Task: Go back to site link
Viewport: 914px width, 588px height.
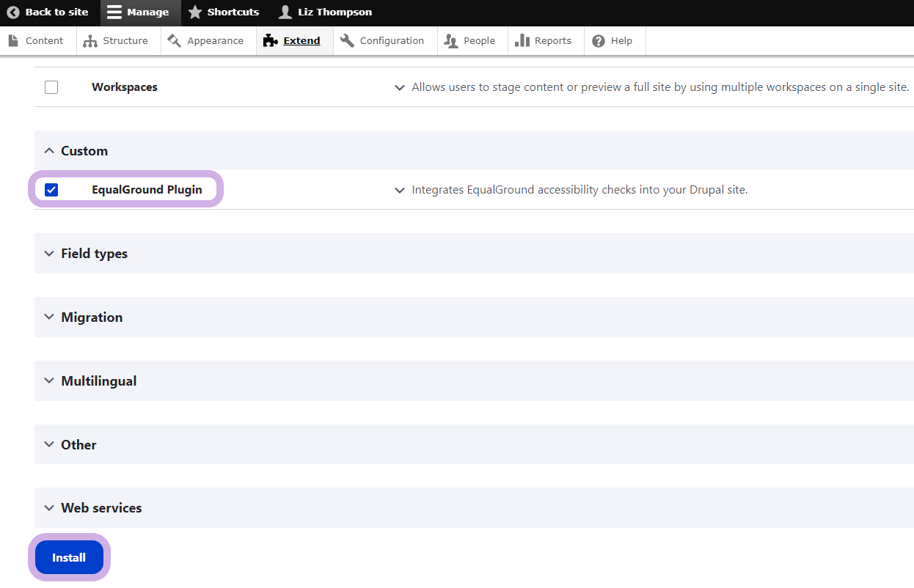Action: [x=48, y=12]
